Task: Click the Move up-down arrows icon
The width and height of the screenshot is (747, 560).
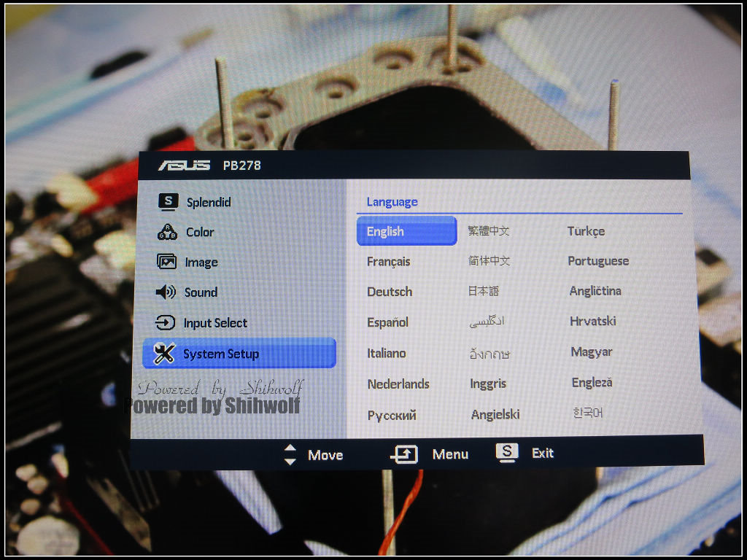Action: point(290,455)
